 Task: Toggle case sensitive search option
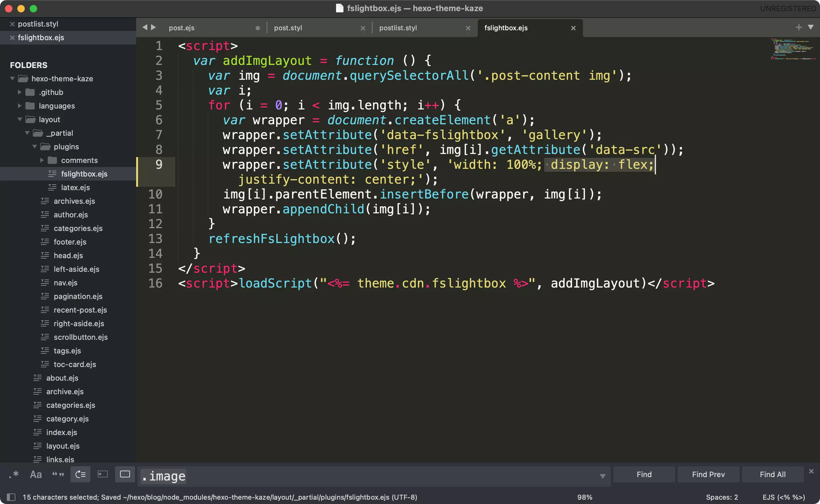pyautogui.click(x=36, y=474)
